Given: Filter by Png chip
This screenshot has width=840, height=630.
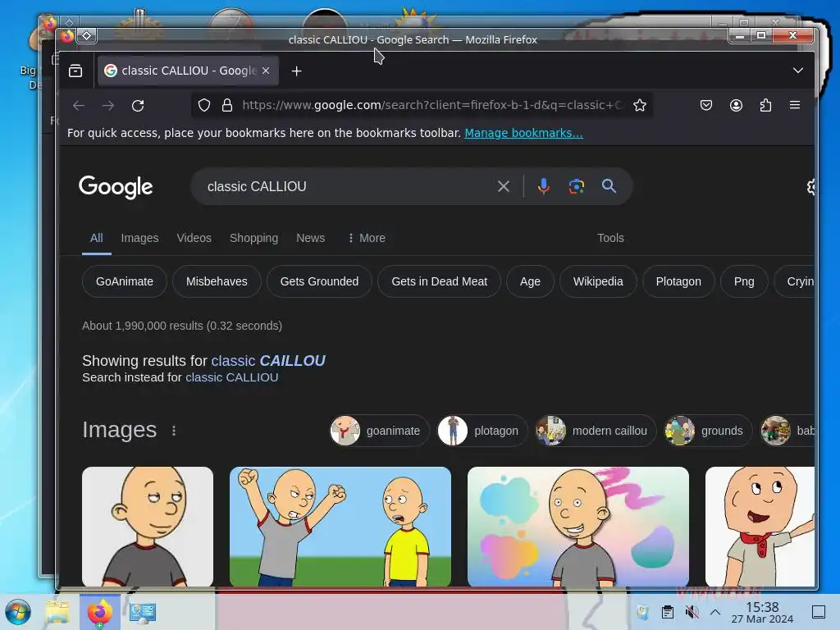Looking at the screenshot, I should (x=743, y=281).
